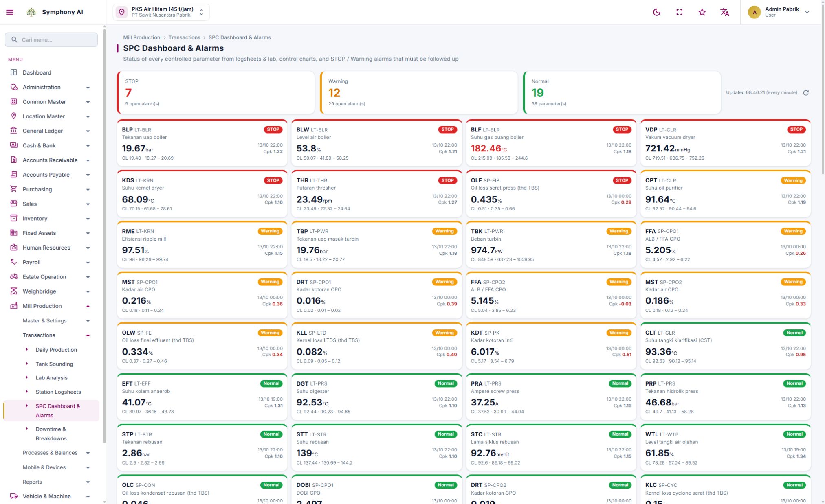Click the Human Resources icon
This screenshot has height=504, width=825.
click(14, 248)
